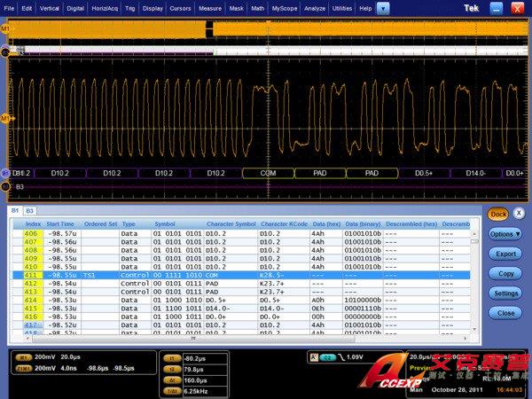Viewport: 532px width, 399px height.
Task: Expand the menu bar dropdown arrow beside Help
Action: pos(382,7)
